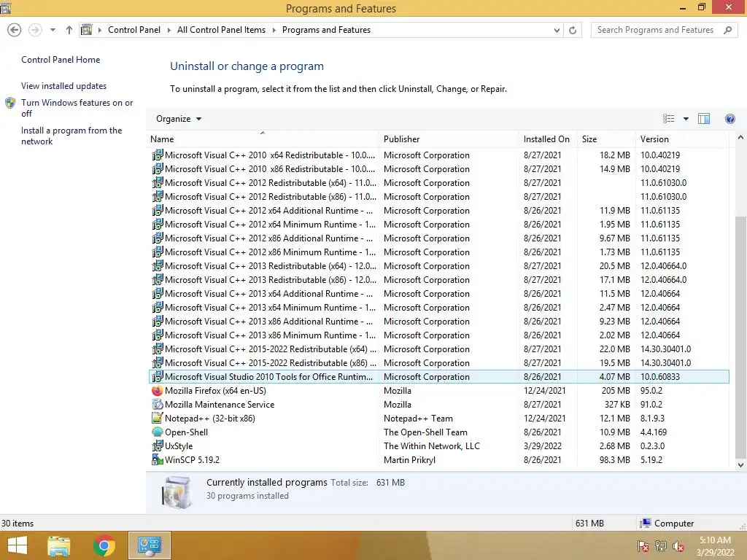Open Help via the question mark icon
The width and height of the screenshot is (747, 560).
click(729, 119)
